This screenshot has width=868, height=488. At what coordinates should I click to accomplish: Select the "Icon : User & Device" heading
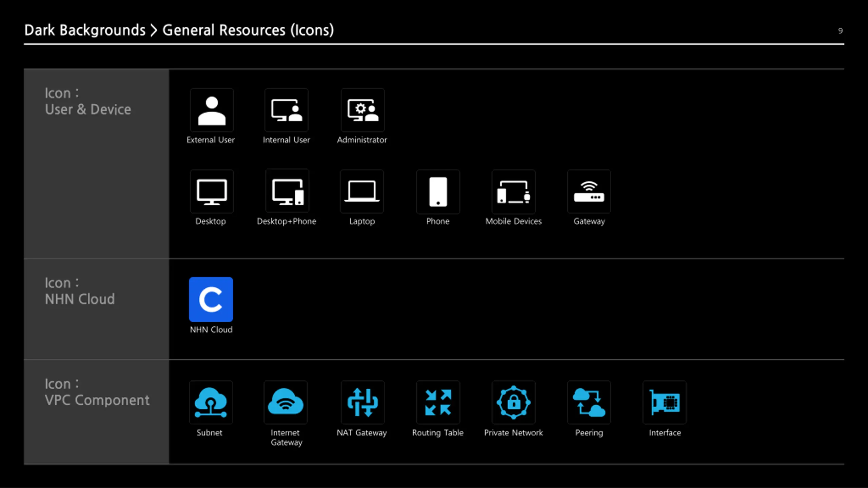(88, 101)
